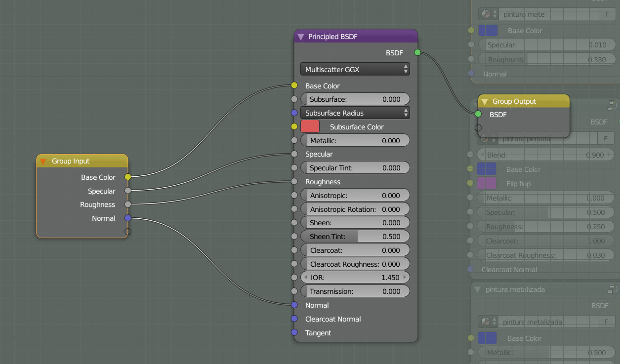This screenshot has width=620, height=364.
Task: Click the Subsurface Radius blue socket
Action: tap(294, 113)
